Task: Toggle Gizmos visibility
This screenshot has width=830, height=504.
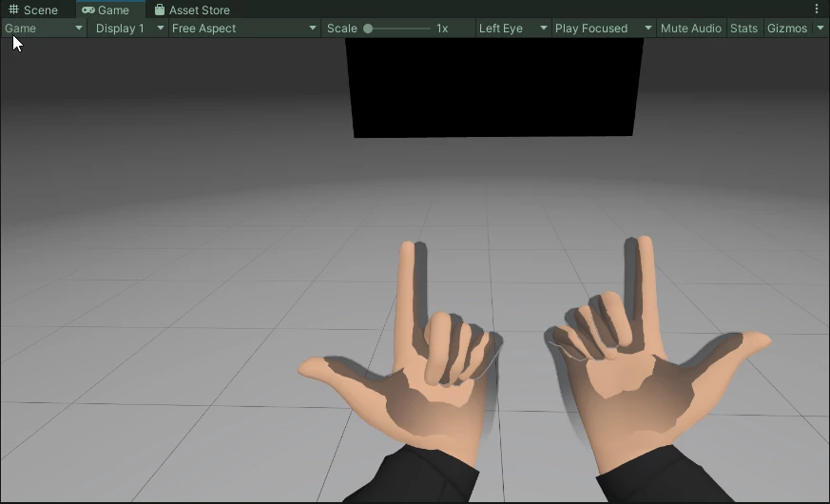Action: (x=787, y=29)
